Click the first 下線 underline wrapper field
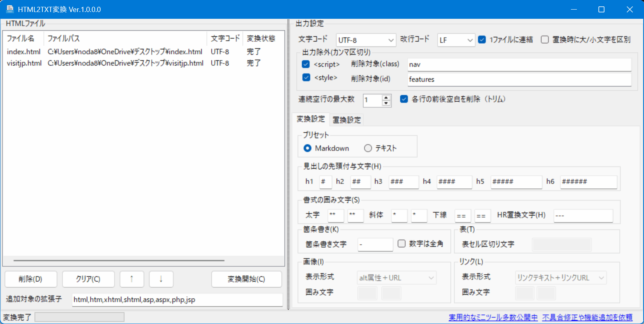Screen dimensions: 644x324 pyautogui.click(x=463, y=216)
